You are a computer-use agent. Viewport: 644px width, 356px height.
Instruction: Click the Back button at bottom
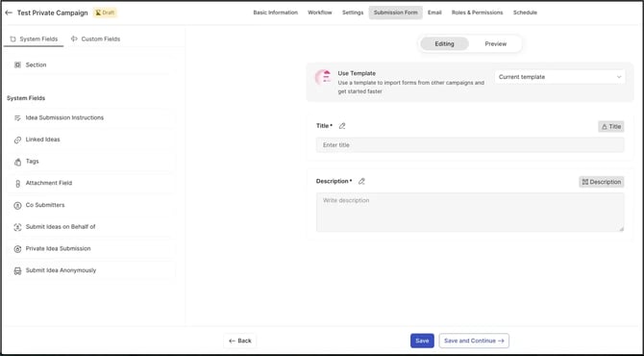pyautogui.click(x=240, y=341)
